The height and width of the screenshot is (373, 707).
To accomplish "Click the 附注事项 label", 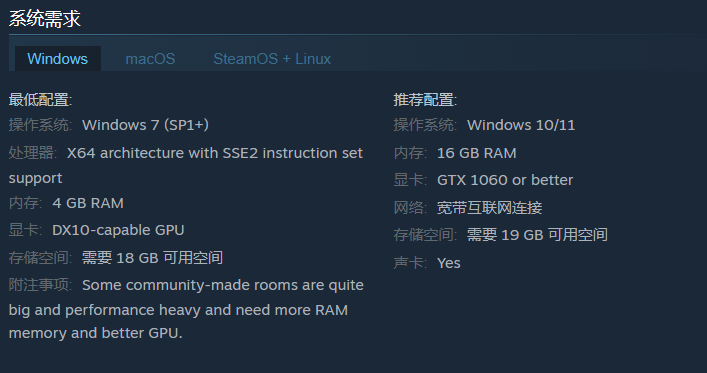I will point(40,285).
